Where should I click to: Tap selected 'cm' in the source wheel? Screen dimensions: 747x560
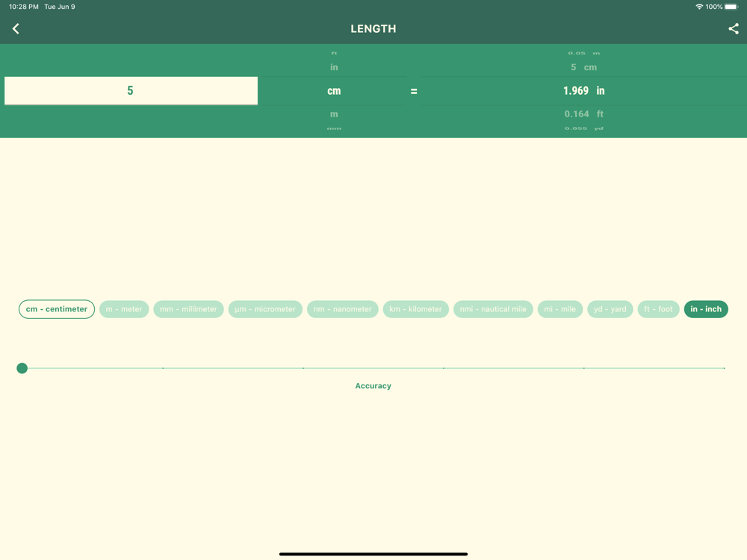pos(334,91)
